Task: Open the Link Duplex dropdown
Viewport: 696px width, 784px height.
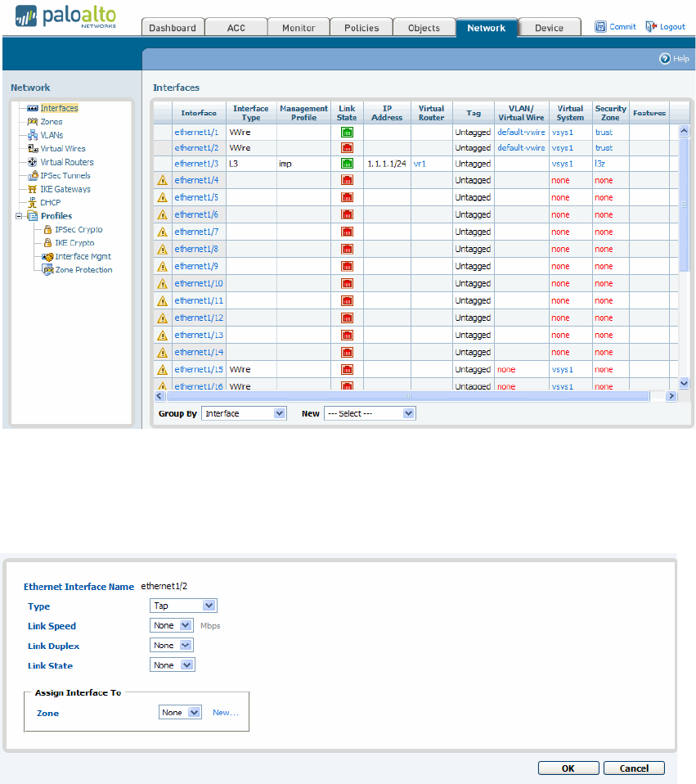Action: tap(172, 646)
